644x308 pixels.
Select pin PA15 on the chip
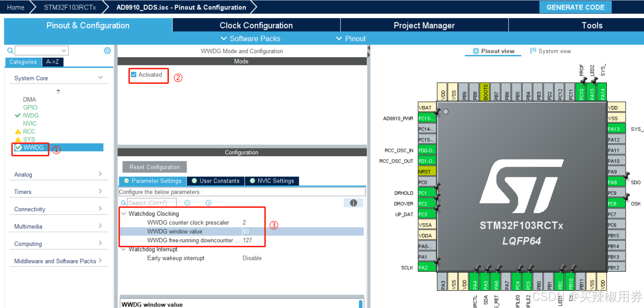coord(591,92)
